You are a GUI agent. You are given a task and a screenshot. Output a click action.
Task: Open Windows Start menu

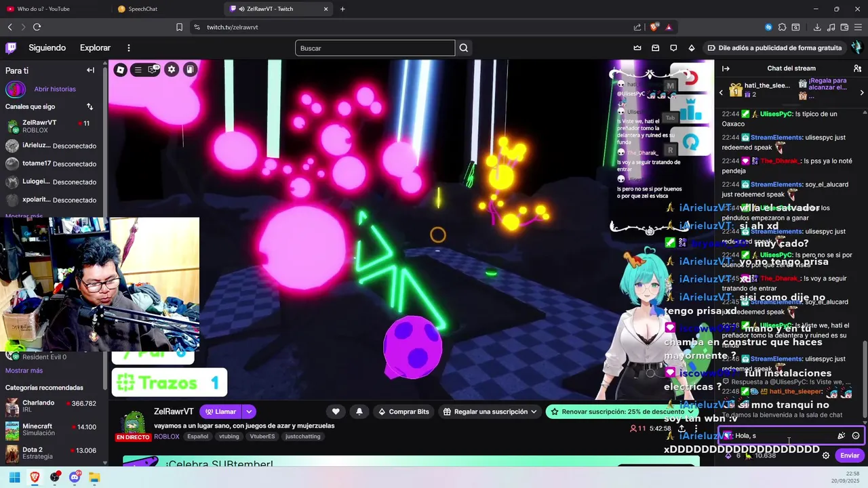pyautogui.click(x=14, y=477)
